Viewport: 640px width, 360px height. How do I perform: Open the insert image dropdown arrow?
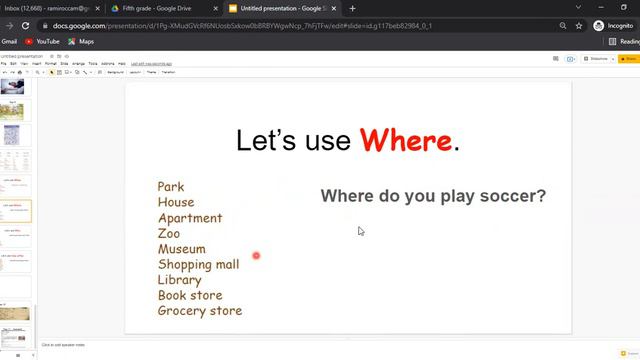click(x=71, y=72)
